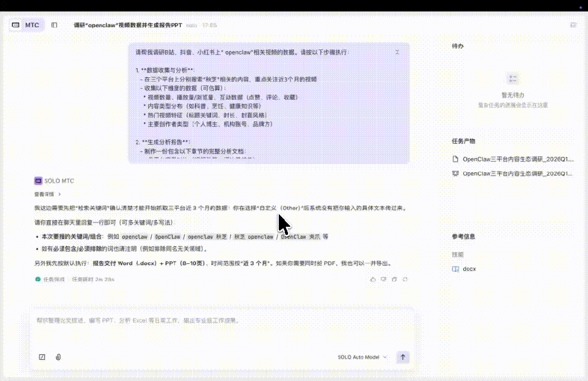Image resolution: width=588 pixels, height=381 pixels.
Task: Click the SOLO MTC avatar icon
Action: (38, 180)
